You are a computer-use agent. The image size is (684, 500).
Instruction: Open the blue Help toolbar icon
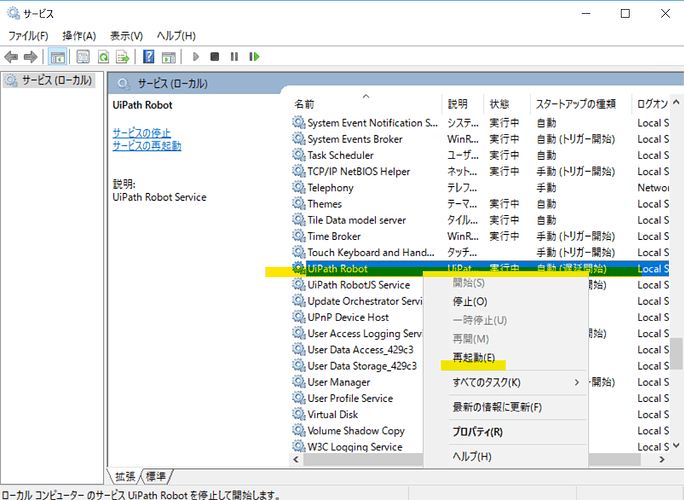tap(148, 57)
